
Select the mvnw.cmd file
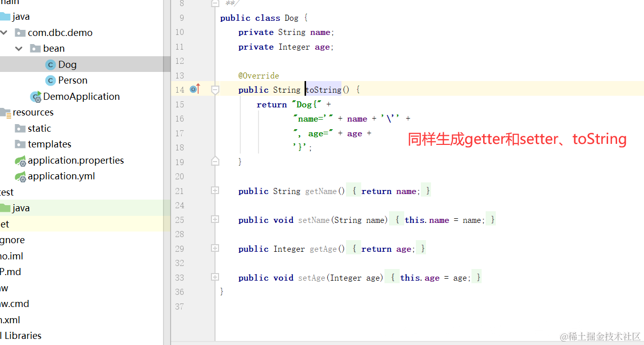14,303
